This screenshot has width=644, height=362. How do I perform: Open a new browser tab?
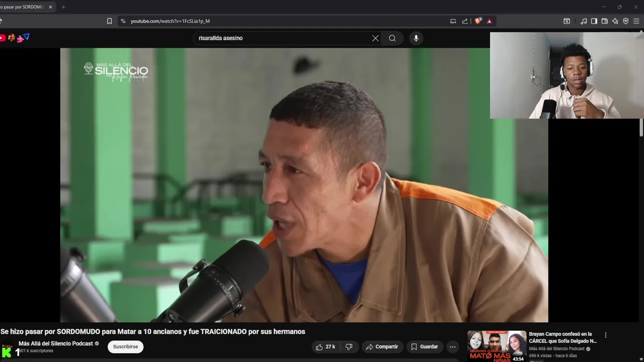click(x=63, y=7)
